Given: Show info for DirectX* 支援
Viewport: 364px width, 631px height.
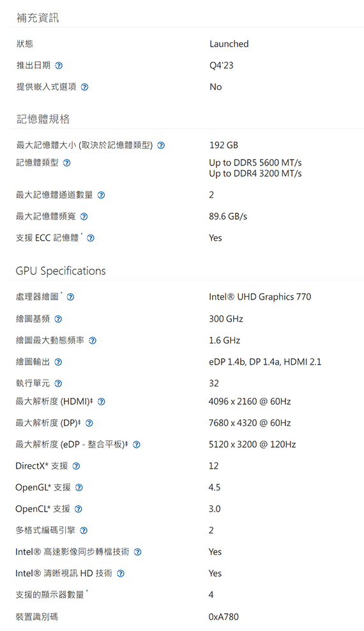Looking at the screenshot, I should coord(75,466).
